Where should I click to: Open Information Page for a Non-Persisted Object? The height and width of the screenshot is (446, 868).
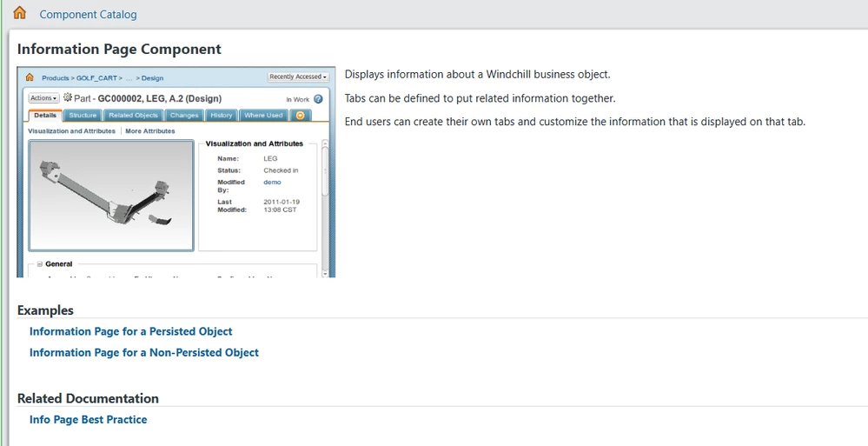pyautogui.click(x=144, y=352)
